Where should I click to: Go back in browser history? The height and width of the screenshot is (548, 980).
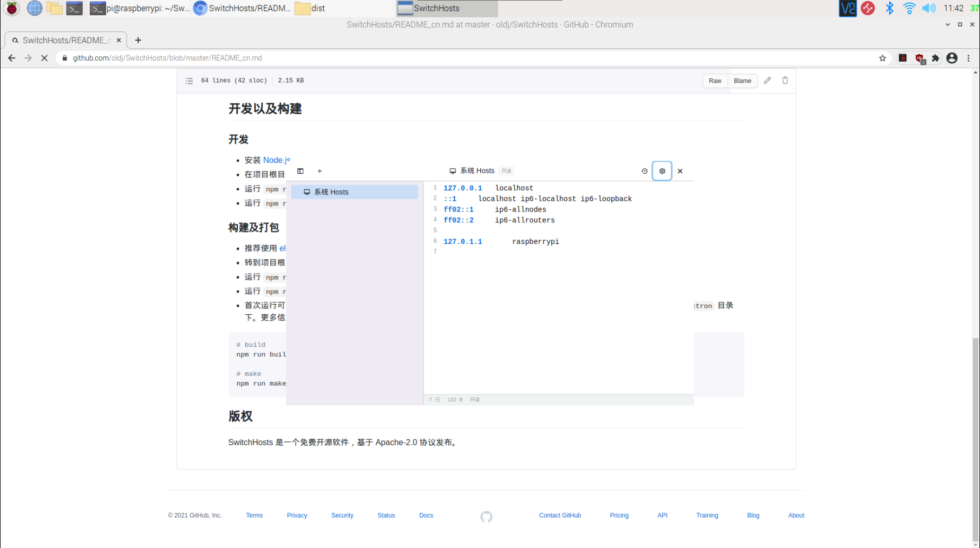pos(11,58)
